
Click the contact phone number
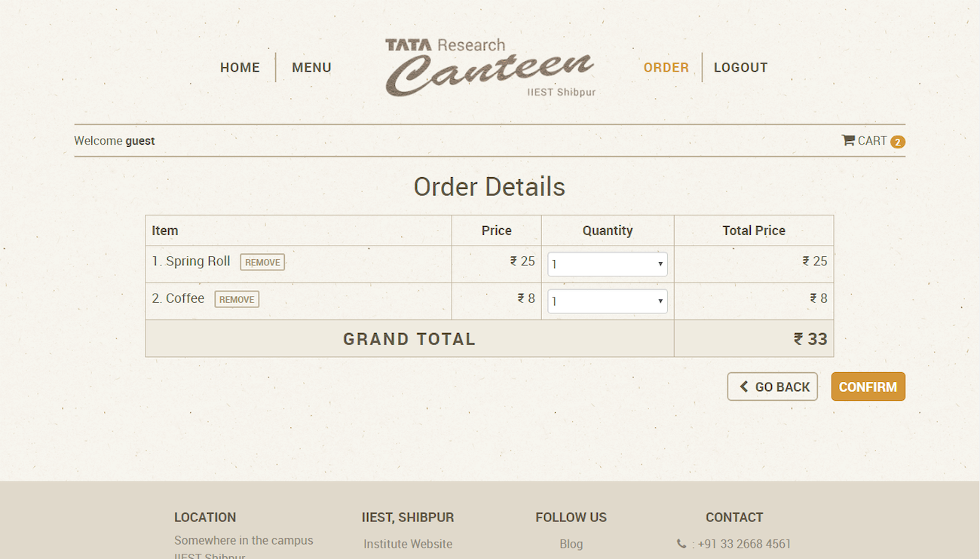(x=744, y=544)
